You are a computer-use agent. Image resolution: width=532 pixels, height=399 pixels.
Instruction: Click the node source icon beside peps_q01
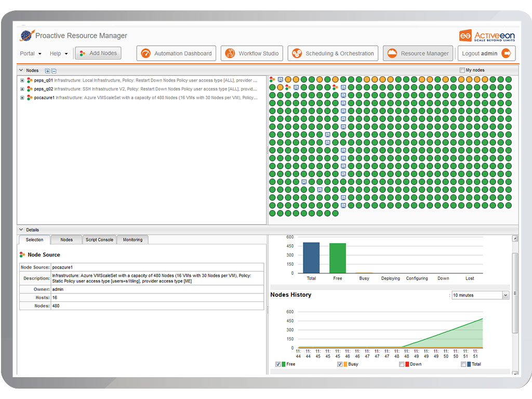(30, 81)
